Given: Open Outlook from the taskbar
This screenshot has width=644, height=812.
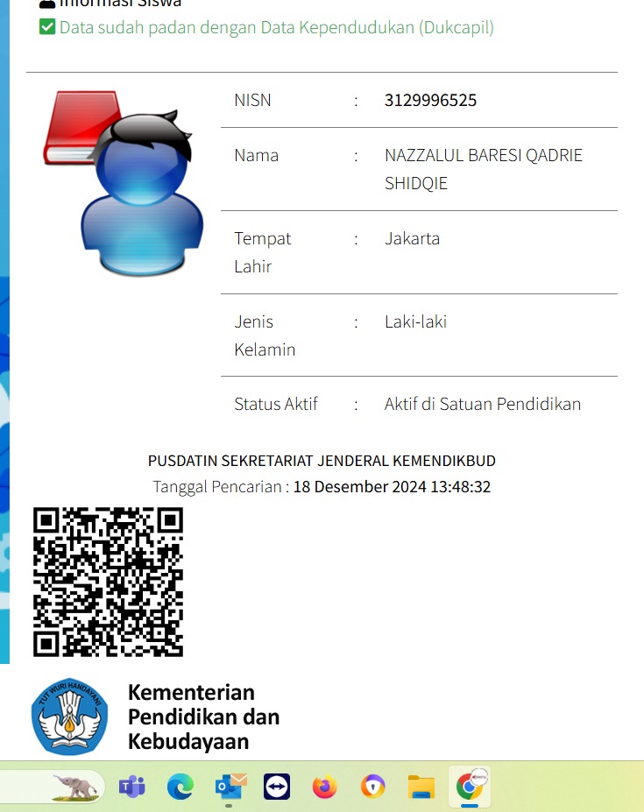Looking at the screenshot, I should pos(230,787).
